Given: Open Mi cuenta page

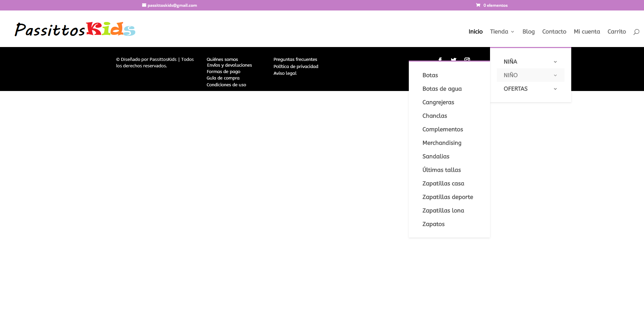Looking at the screenshot, I should [587, 31].
